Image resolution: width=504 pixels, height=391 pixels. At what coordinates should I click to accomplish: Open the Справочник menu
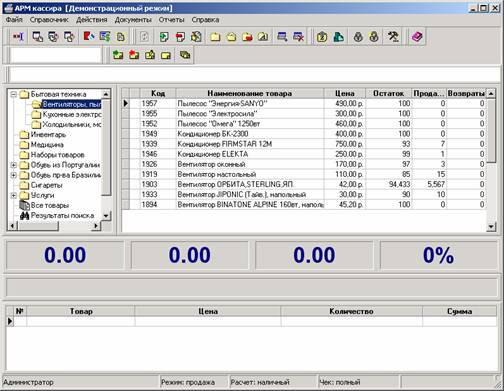coord(49,20)
